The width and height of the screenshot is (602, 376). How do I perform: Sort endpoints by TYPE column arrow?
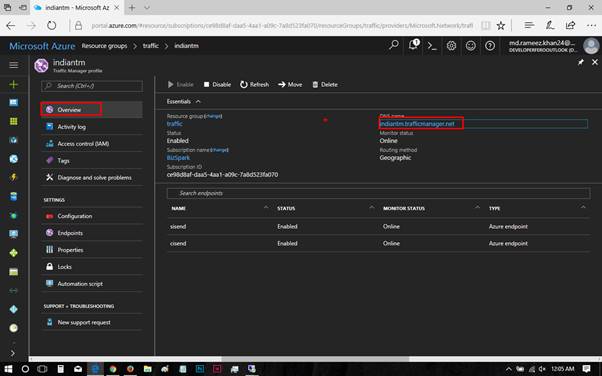coord(583,207)
